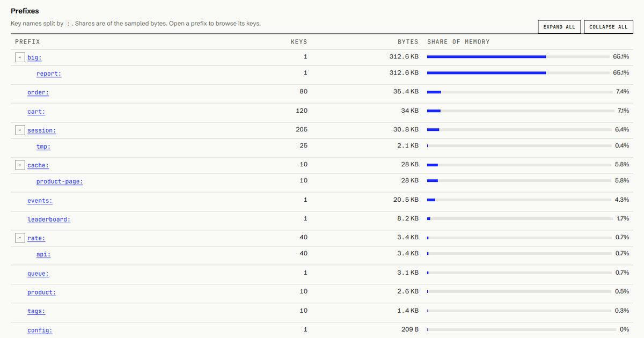Click the 34 KB bytes value
644x338 pixels.
[x=409, y=111]
